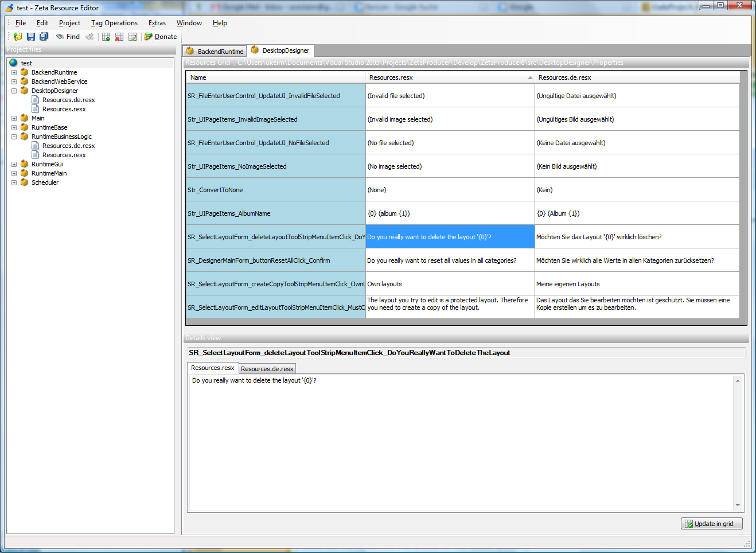756x553 pixels.
Task: Sort by the Resources.resx column header
Action: click(x=450, y=77)
